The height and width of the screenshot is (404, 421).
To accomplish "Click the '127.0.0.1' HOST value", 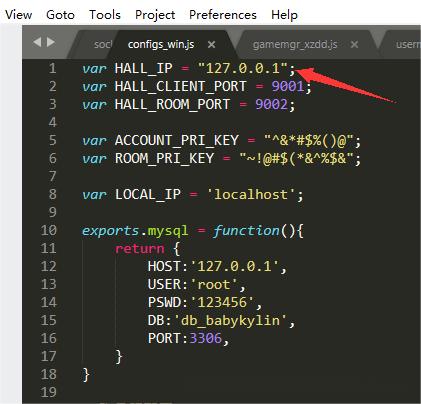I will (x=235, y=267).
